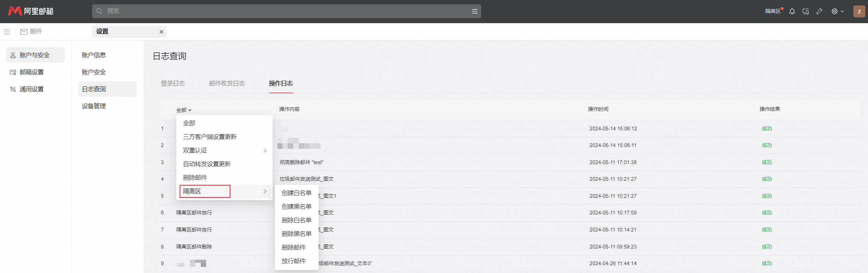Open 邮箱设置 in the left sidebar
This screenshot has height=273, width=868.
point(32,72)
